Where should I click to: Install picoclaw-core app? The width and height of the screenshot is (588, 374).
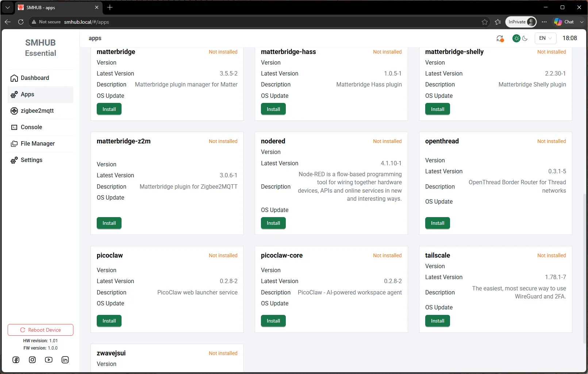pos(273,321)
